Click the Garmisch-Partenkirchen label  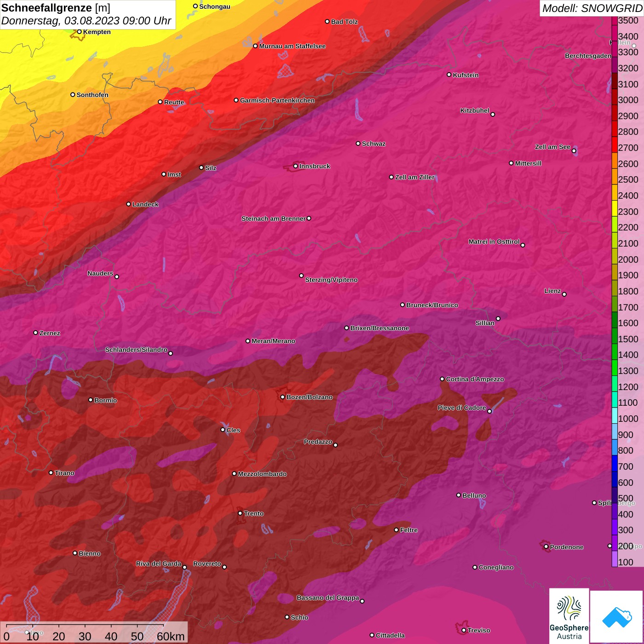point(277,100)
